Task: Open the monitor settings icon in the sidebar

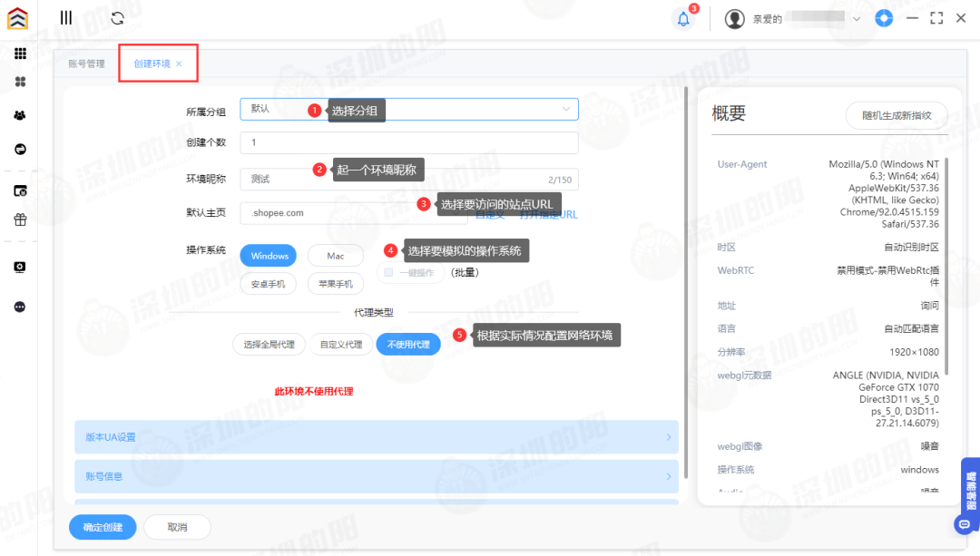Action: point(19,267)
